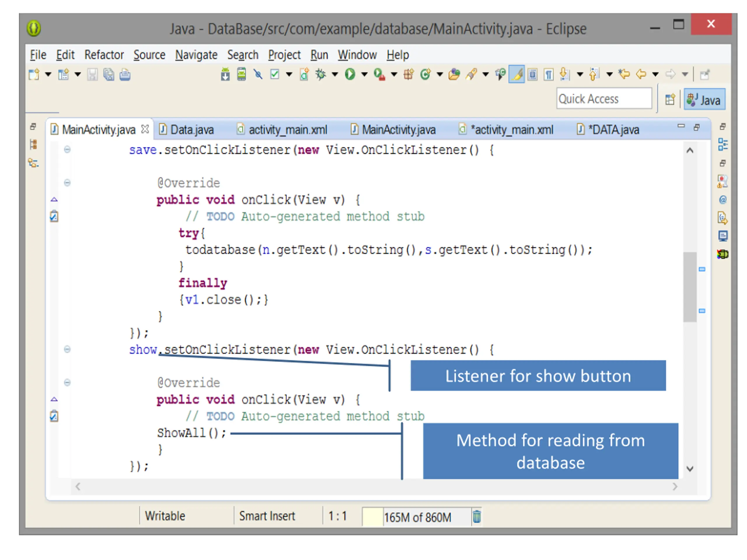Click the editor scroll down arrow

(x=690, y=469)
